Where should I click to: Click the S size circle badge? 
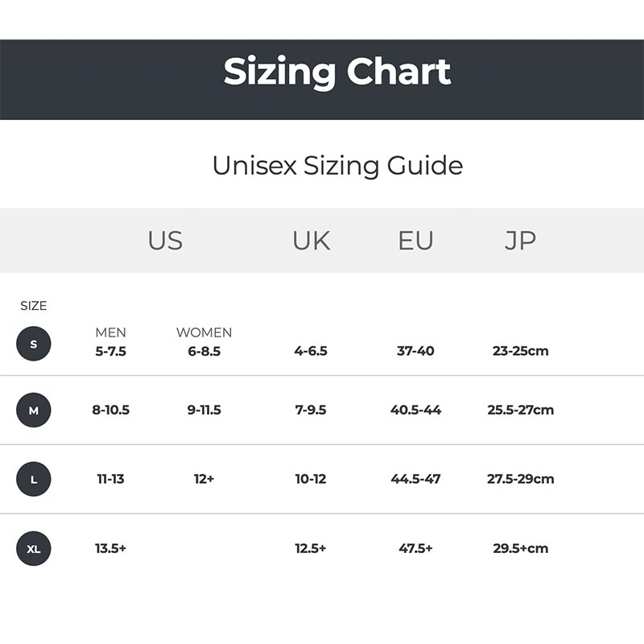pos(34,344)
